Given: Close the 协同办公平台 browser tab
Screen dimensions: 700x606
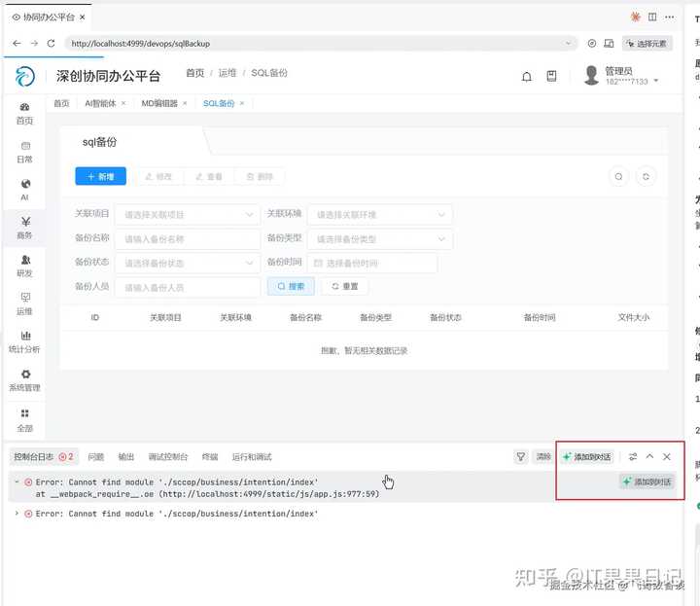Looking at the screenshot, I should 82,17.
